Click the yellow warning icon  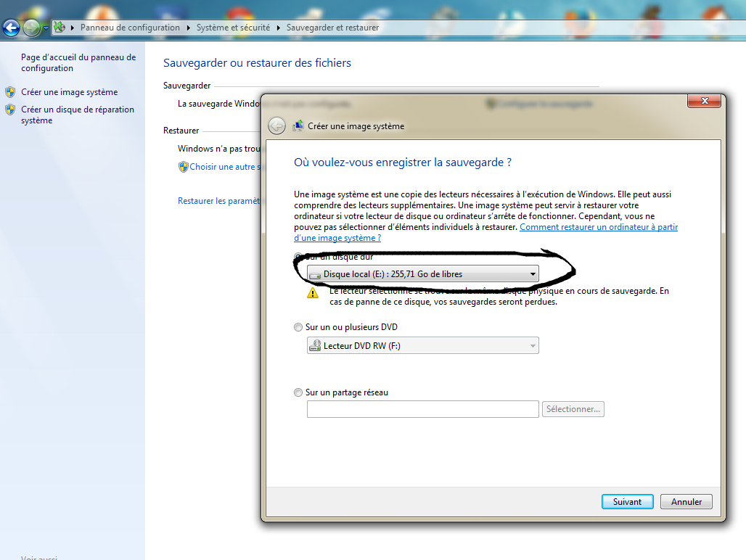tap(313, 293)
